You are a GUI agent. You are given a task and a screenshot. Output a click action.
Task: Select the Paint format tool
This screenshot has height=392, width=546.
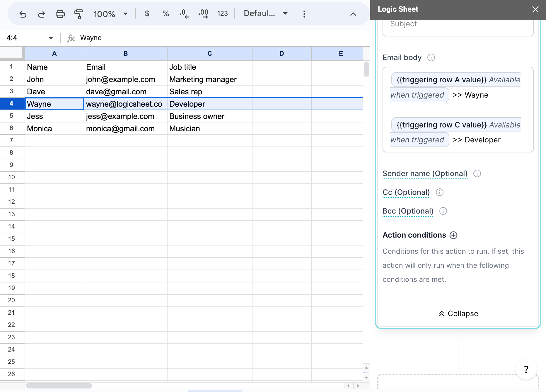tap(78, 13)
